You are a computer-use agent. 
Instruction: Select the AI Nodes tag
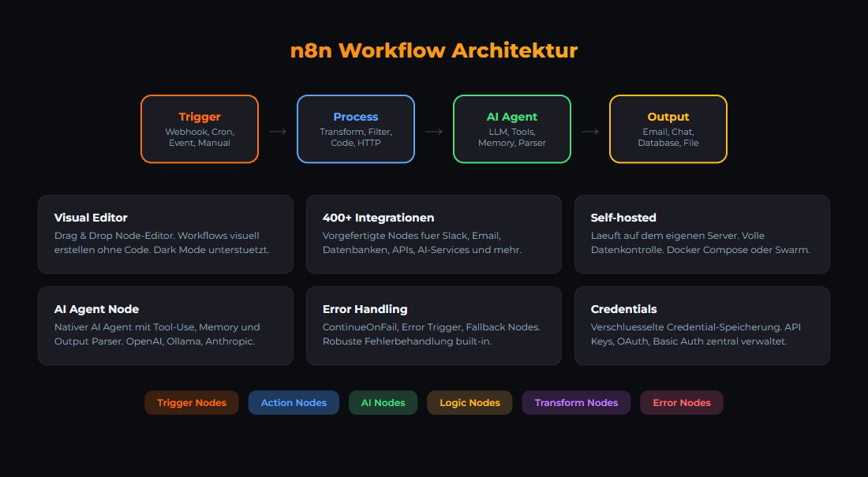coord(383,403)
